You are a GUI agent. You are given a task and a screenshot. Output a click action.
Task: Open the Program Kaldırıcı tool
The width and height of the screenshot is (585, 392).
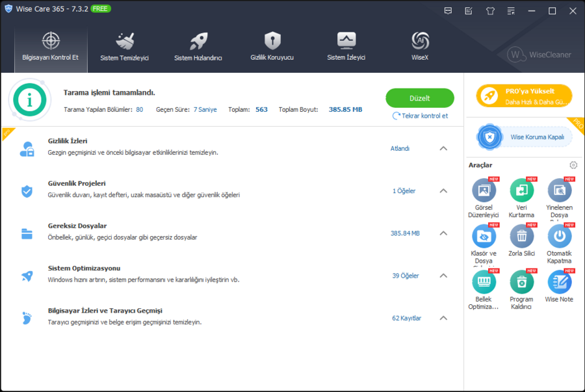pos(521,282)
